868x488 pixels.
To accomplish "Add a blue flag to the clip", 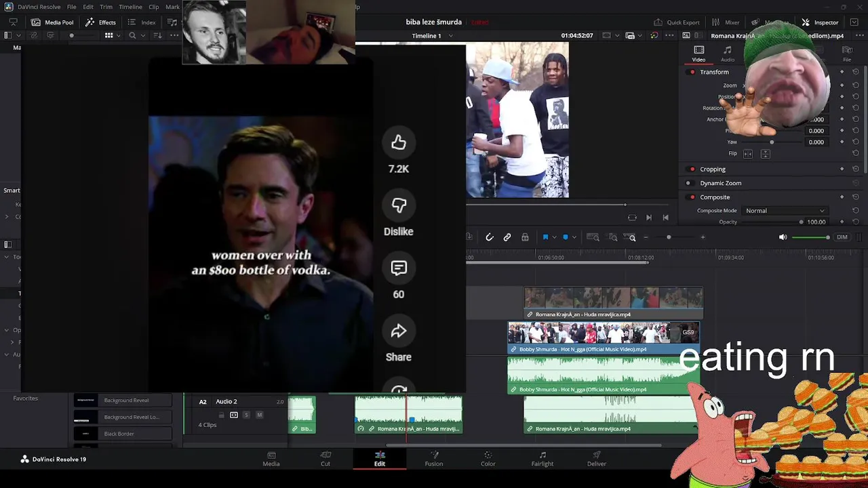I will [x=545, y=237].
